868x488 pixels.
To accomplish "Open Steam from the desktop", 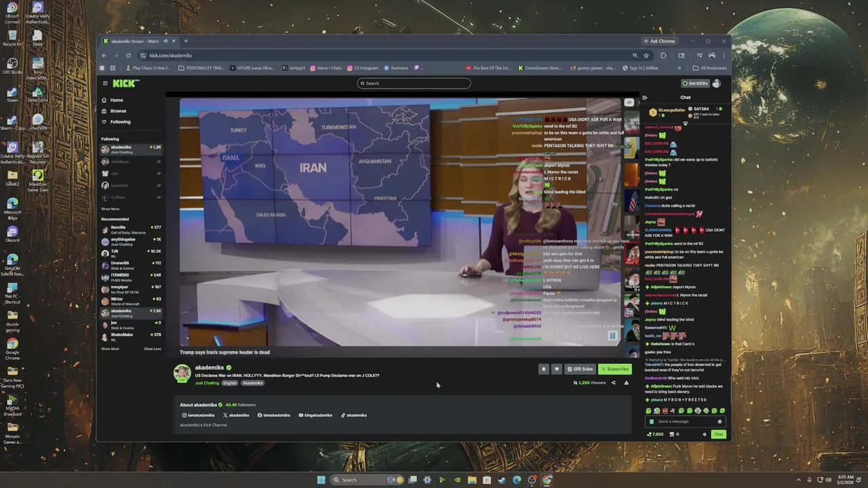I will coord(12,94).
